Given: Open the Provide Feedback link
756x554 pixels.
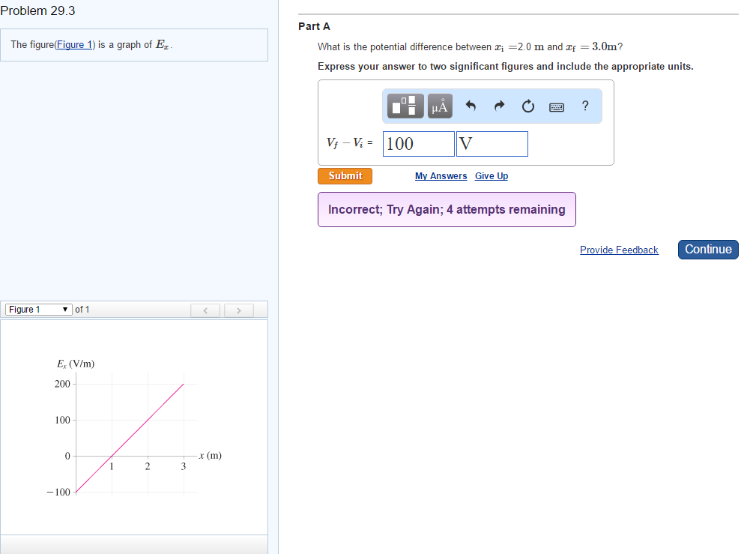Looking at the screenshot, I should click(619, 250).
